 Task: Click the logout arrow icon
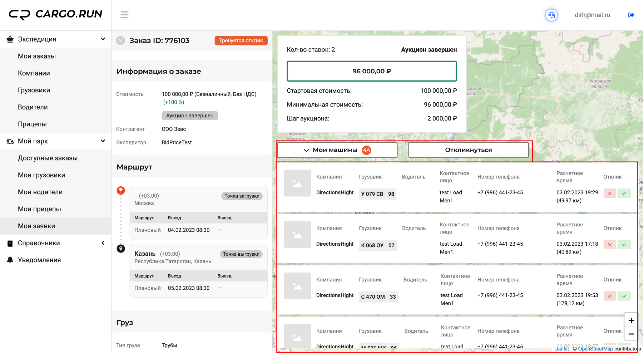pos(631,15)
